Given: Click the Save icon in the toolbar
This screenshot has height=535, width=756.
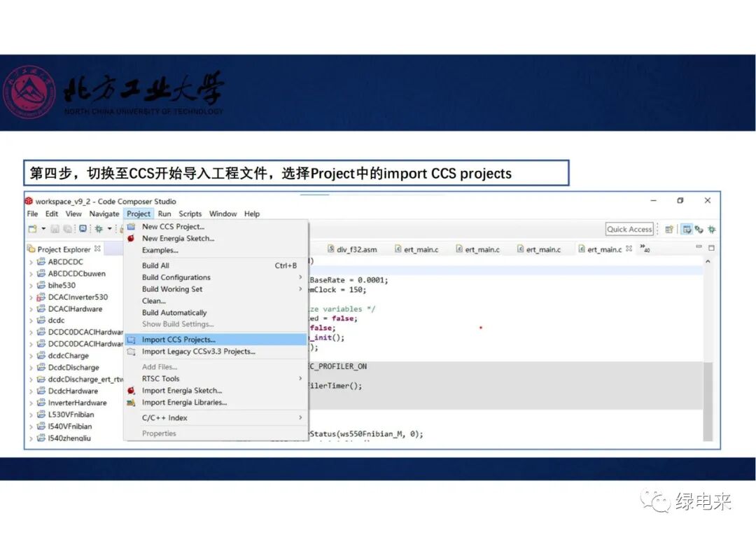Looking at the screenshot, I should click(55, 229).
